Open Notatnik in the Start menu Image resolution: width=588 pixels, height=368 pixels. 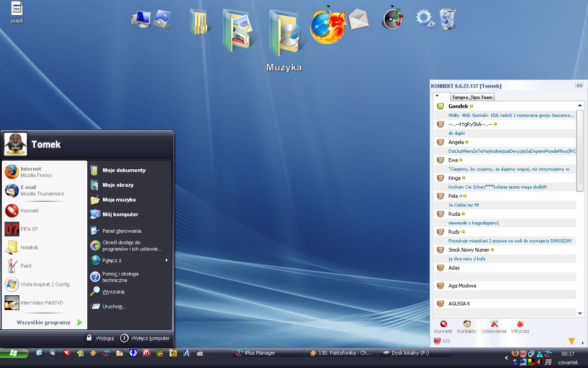pyautogui.click(x=44, y=247)
